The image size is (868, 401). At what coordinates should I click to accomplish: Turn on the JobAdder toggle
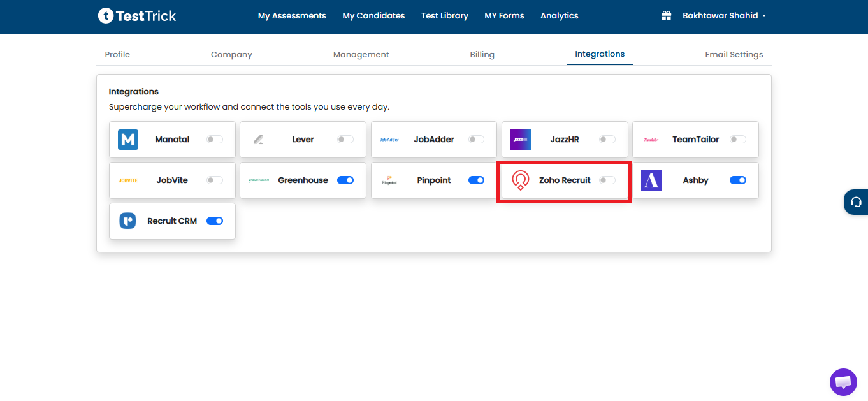pyautogui.click(x=476, y=139)
